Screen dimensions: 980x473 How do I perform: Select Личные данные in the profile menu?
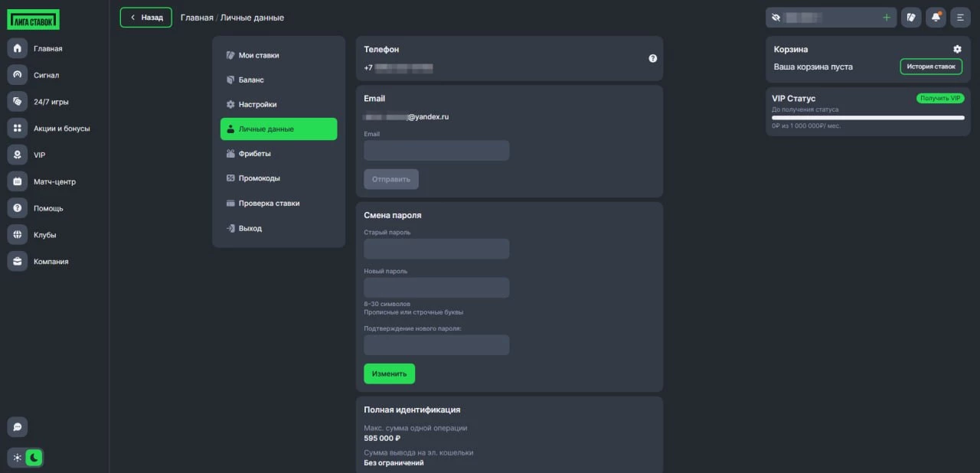pos(279,129)
